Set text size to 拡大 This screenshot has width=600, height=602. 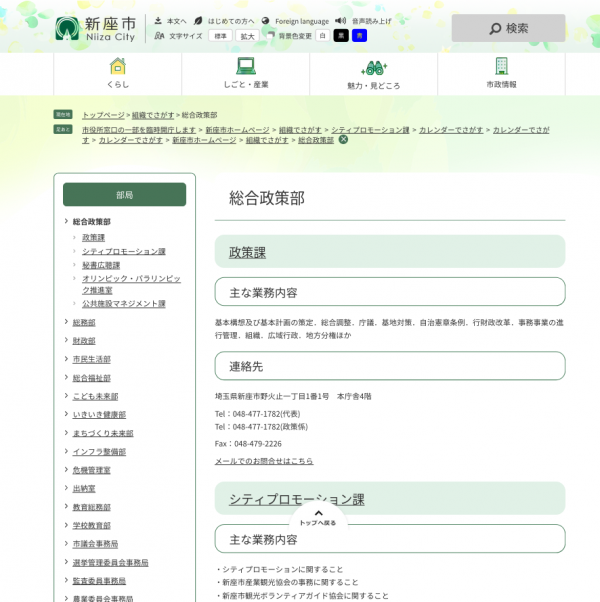pos(247,36)
